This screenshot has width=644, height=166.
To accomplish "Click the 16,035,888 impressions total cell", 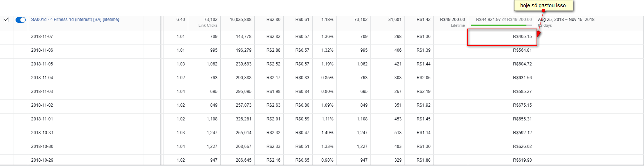I will pos(240,20).
